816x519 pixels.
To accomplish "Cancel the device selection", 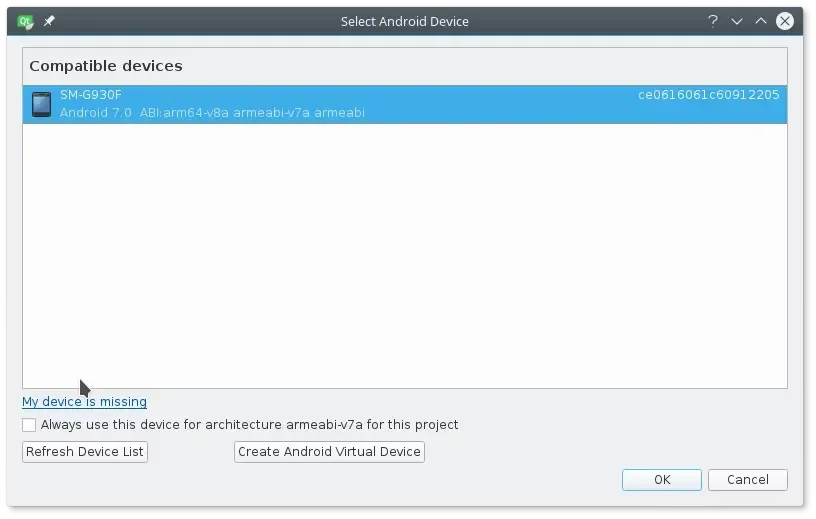I will coord(747,479).
